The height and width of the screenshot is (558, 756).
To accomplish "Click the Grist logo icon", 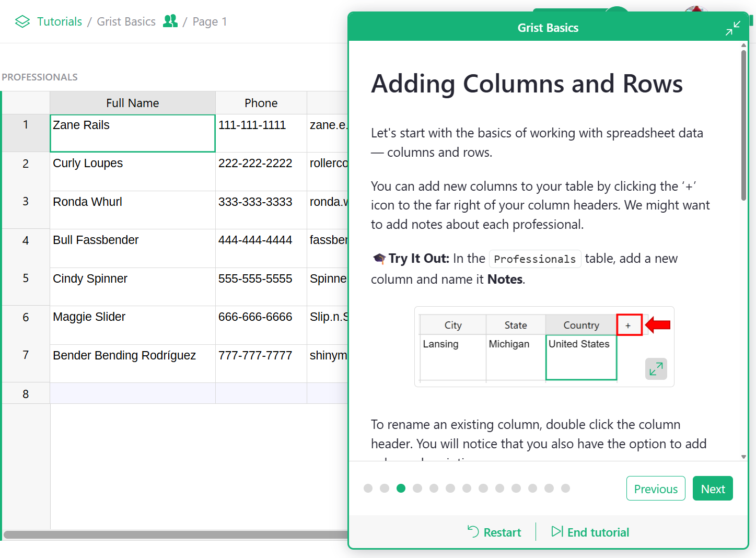I will 22,21.
